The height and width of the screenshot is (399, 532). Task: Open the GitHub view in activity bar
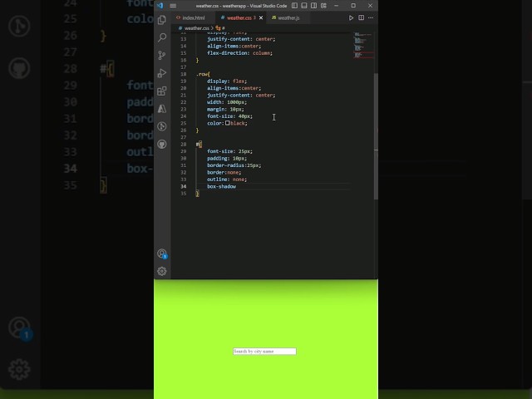coord(162,144)
